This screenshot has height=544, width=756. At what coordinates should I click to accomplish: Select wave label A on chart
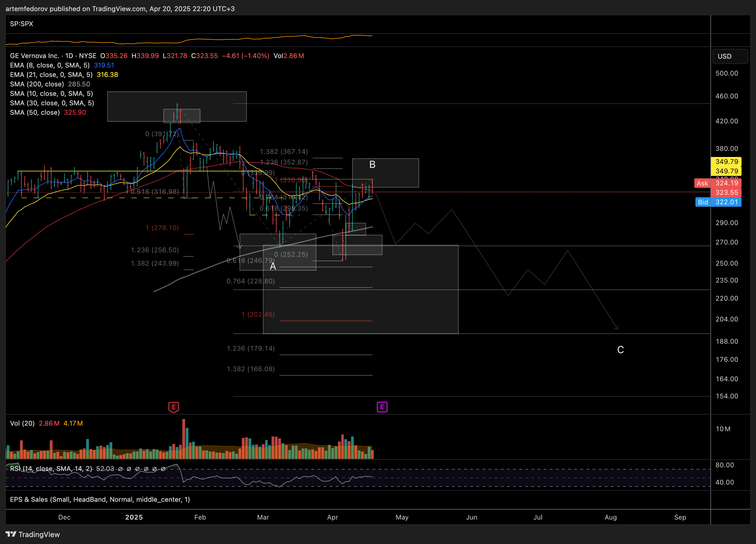pyautogui.click(x=273, y=266)
